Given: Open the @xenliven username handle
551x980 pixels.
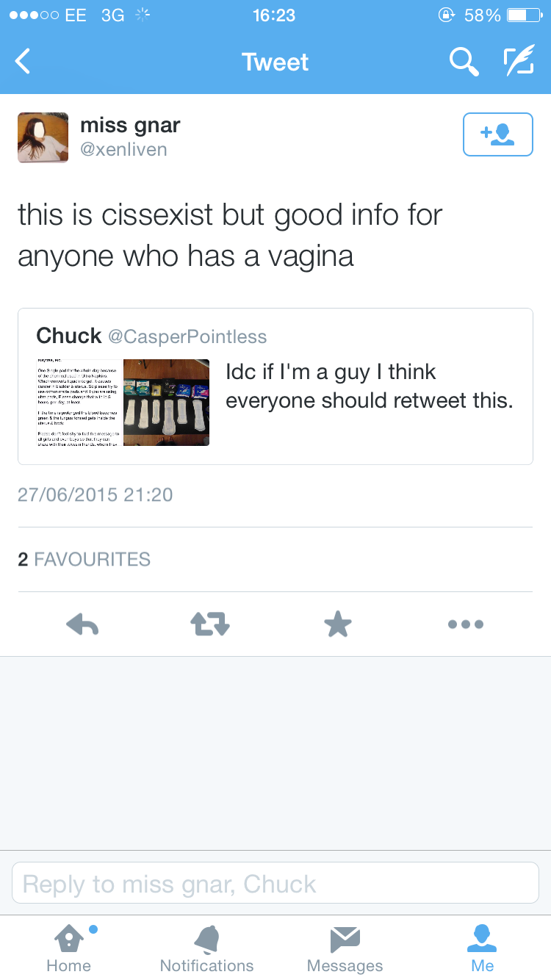Looking at the screenshot, I should coord(123,150).
